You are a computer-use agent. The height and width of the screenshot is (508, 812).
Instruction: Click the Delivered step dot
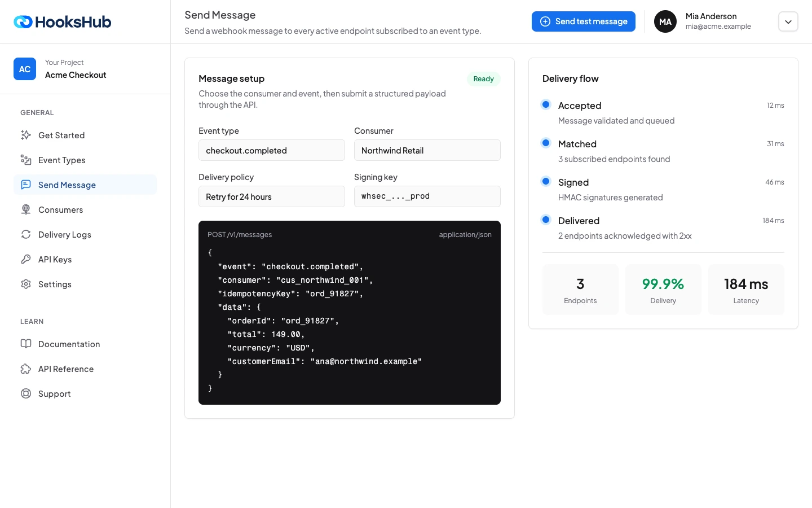(546, 220)
